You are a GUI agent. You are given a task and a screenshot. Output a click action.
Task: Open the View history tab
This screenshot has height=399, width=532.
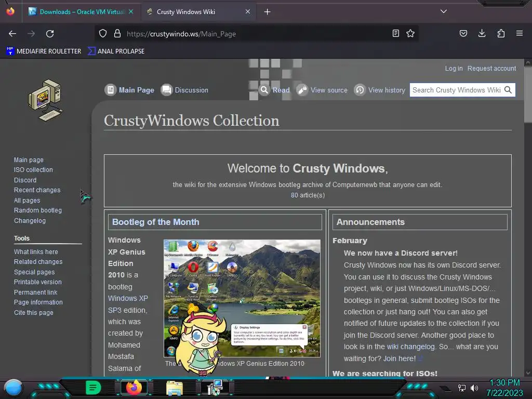(x=380, y=90)
